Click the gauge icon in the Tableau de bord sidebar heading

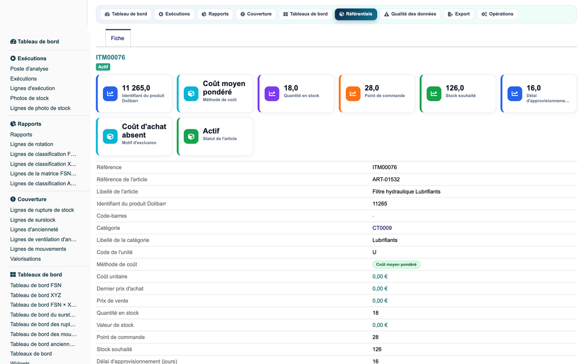(x=13, y=42)
